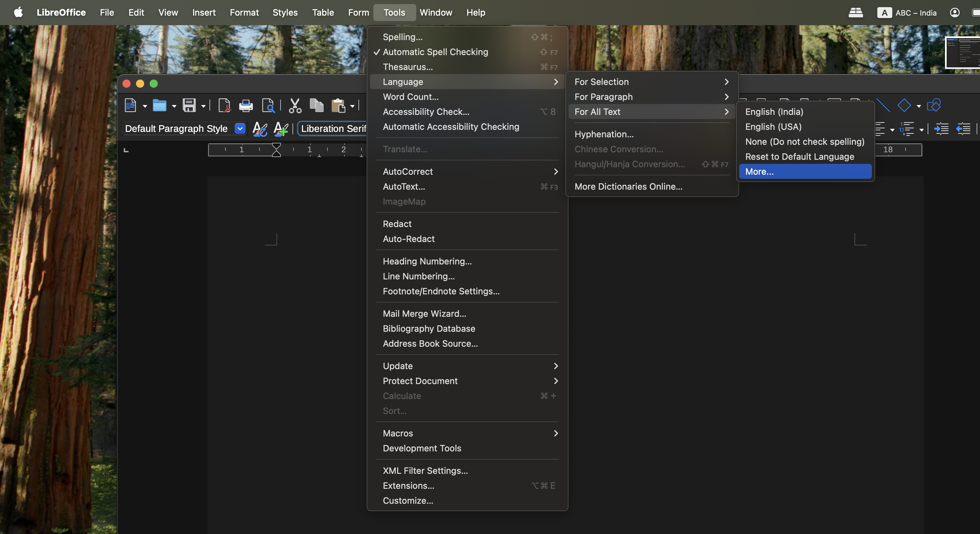Open ABC – India input source menu
This screenshot has width=980, height=534.
click(907, 13)
